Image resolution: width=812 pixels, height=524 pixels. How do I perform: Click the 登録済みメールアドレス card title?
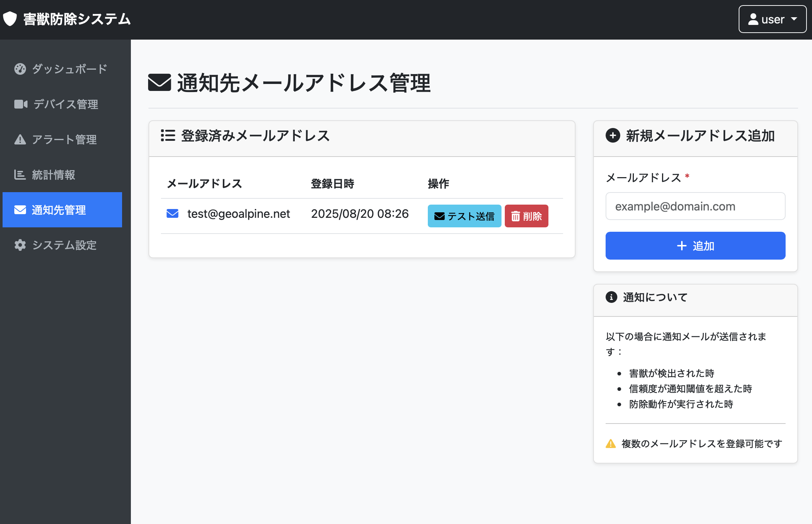tap(256, 136)
